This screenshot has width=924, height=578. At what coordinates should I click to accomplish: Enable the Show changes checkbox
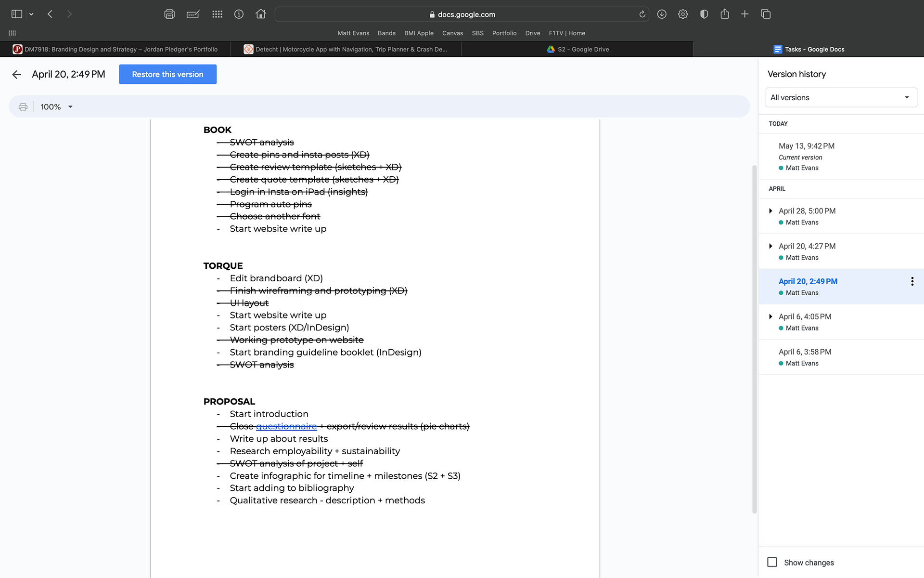(772, 562)
